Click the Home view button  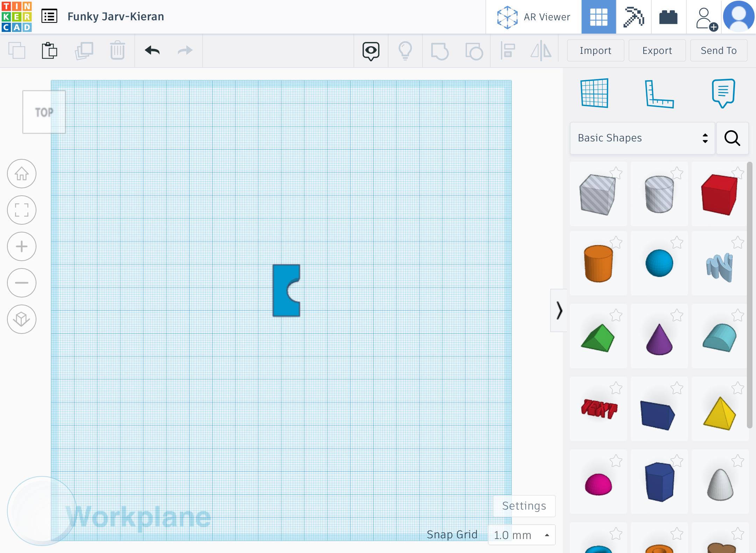click(x=22, y=174)
